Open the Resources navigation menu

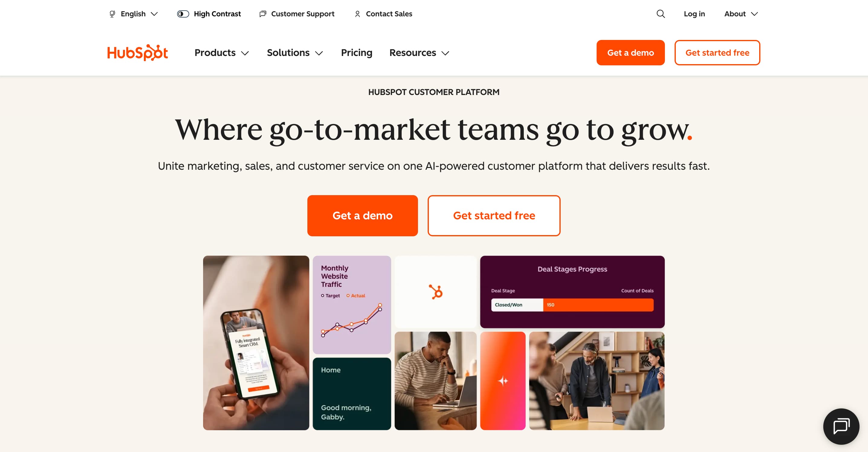tap(419, 53)
